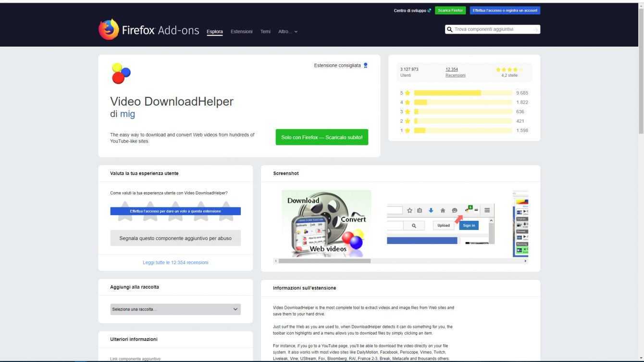Viewport: 644px width, 362px height.
Task: Click the 4-star rating bar
Action: (x=463, y=102)
